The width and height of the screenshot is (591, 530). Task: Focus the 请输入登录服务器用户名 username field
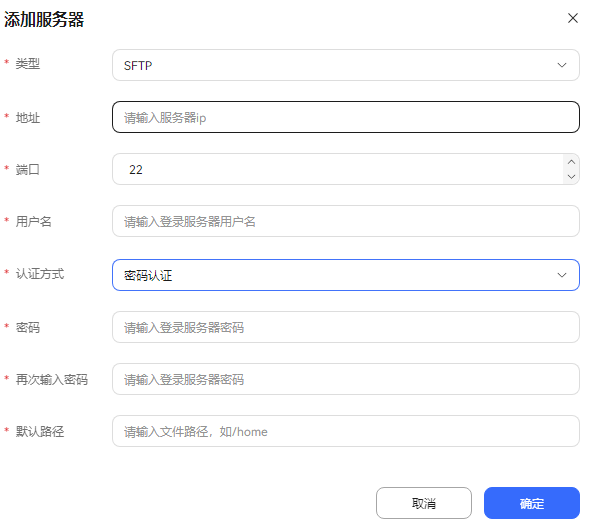[346, 221]
